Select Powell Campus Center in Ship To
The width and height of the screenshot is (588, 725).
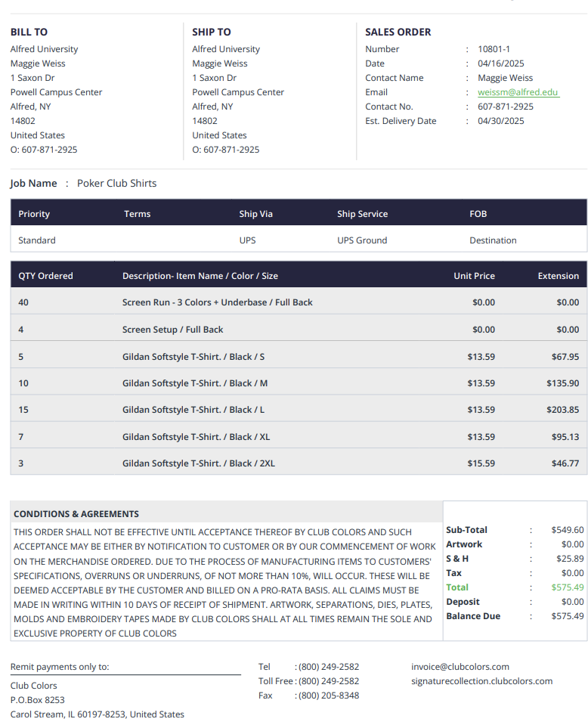click(x=238, y=92)
